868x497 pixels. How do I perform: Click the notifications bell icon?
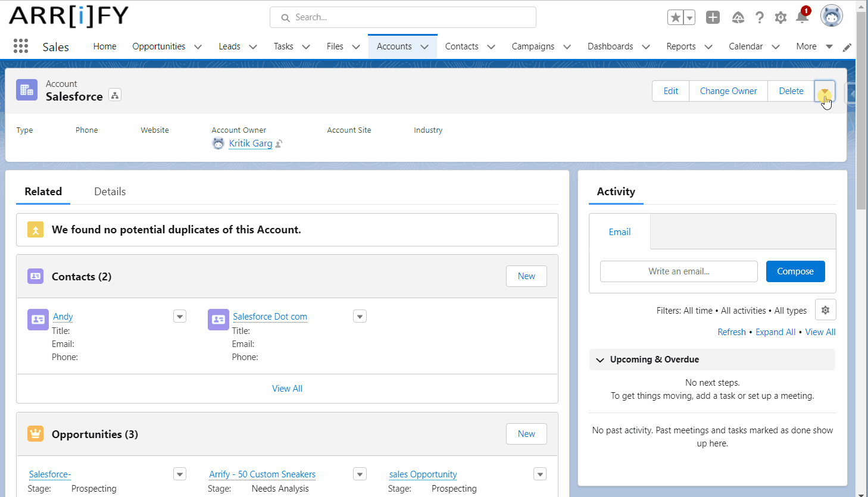coord(802,17)
